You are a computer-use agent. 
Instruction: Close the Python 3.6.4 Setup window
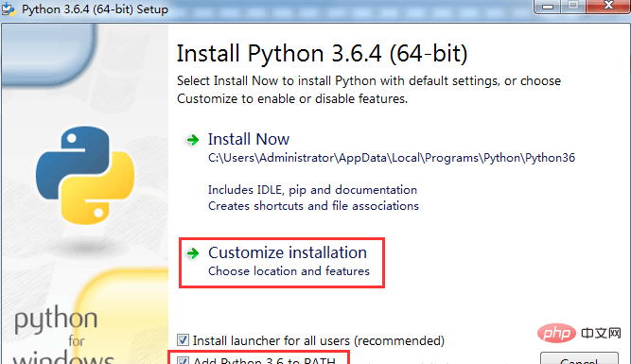click(x=608, y=6)
